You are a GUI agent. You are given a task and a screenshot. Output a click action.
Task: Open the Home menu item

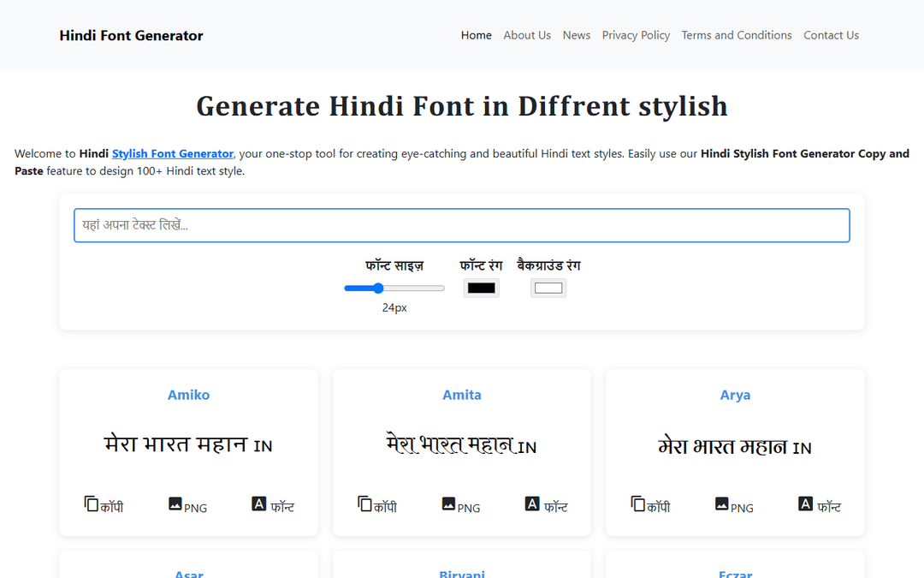477,35
